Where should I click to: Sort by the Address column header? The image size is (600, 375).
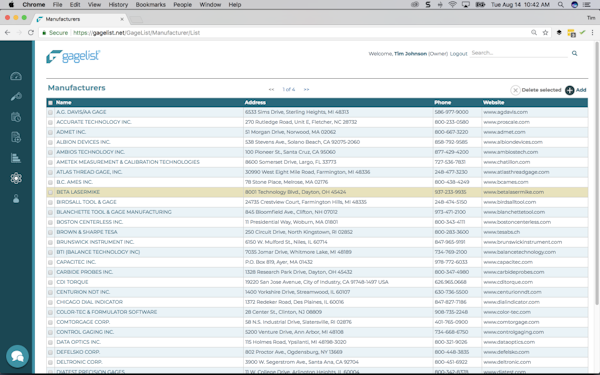tap(255, 103)
